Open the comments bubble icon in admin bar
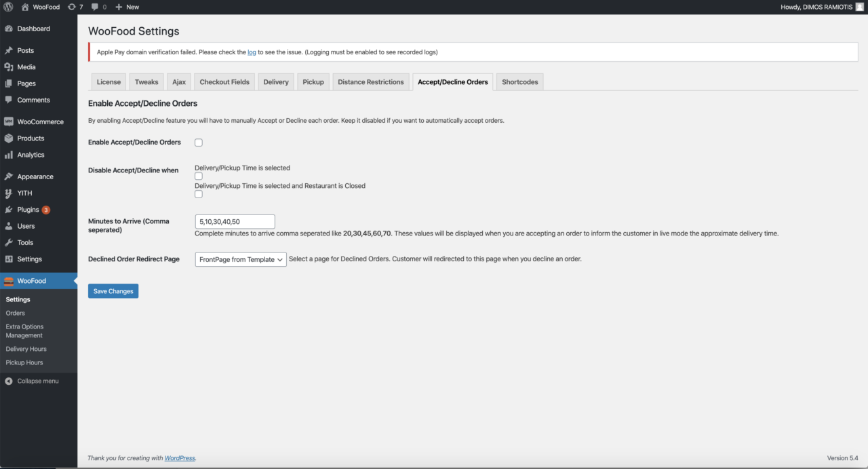Screen dimensions: 868x469 (x=95, y=7)
